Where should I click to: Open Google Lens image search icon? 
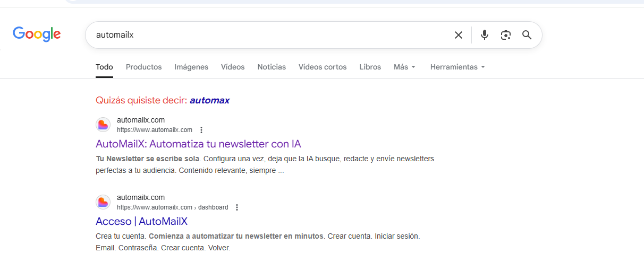coord(505,35)
